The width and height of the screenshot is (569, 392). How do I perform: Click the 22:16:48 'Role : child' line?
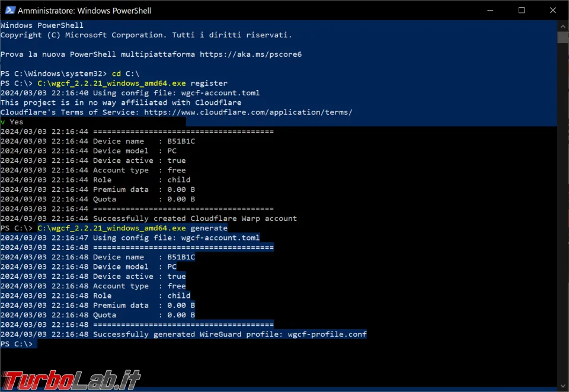tap(95, 295)
